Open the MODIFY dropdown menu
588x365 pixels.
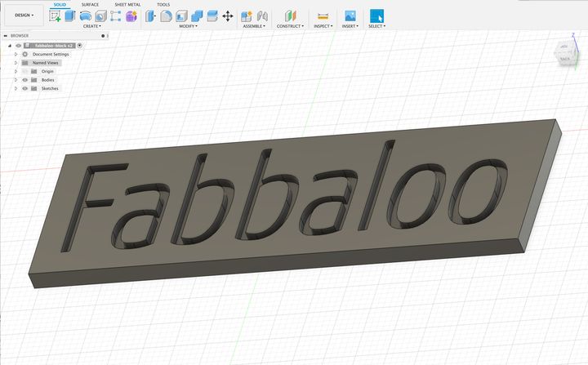point(189,26)
